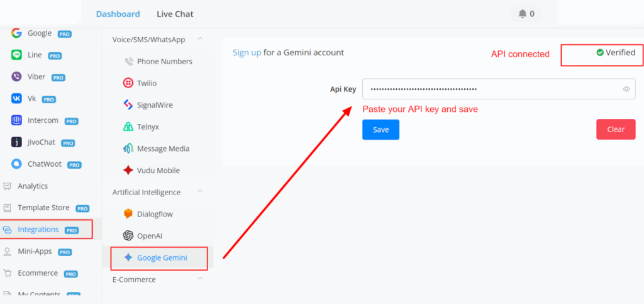Open Google Gemini integration settings
The height and width of the screenshot is (304, 644).
162,257
